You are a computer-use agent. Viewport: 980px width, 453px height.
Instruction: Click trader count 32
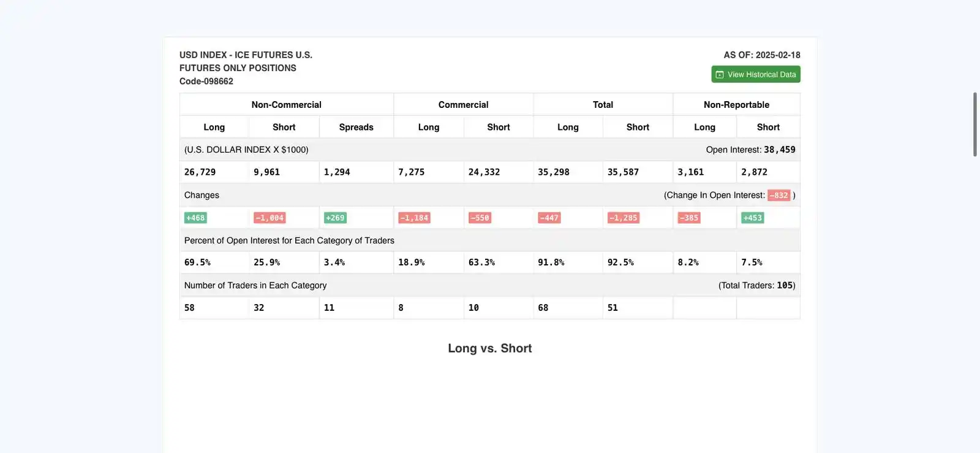(259, 308)
